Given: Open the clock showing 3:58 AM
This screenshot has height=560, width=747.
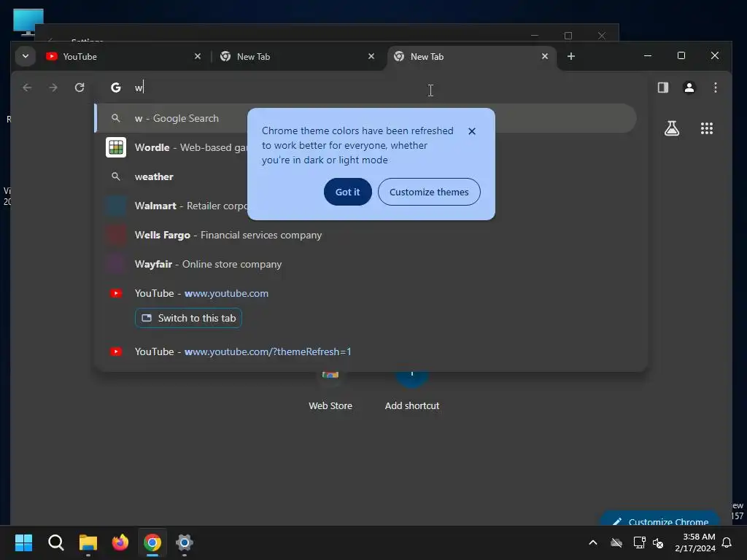Looking at the screenshot, I should 695,542.
